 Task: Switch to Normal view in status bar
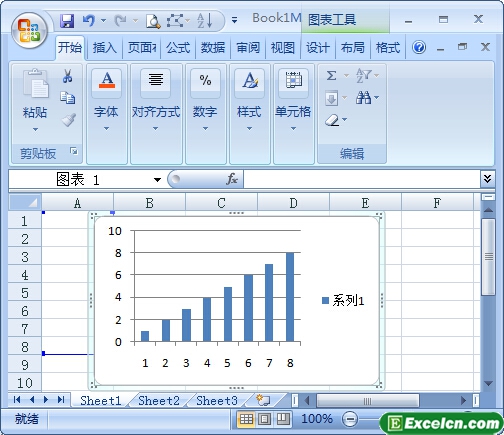click(246, 419)
